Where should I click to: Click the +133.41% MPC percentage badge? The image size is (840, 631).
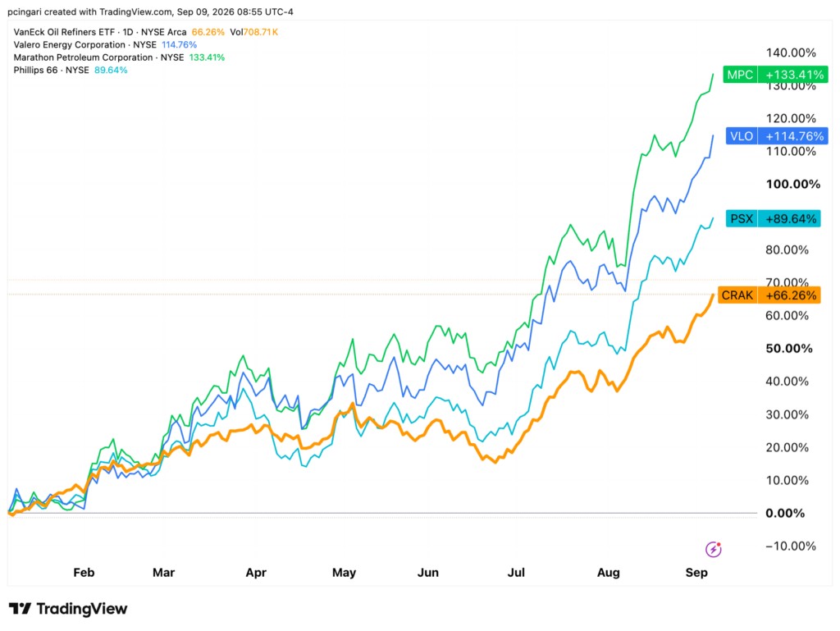point(794,75)
